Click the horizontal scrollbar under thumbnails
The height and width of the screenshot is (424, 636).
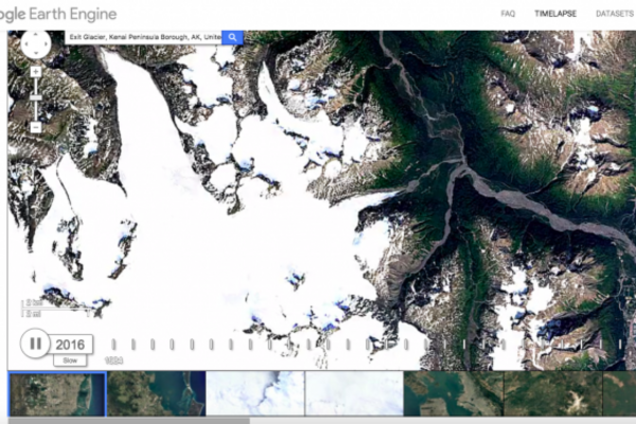[x=129, y=421]
